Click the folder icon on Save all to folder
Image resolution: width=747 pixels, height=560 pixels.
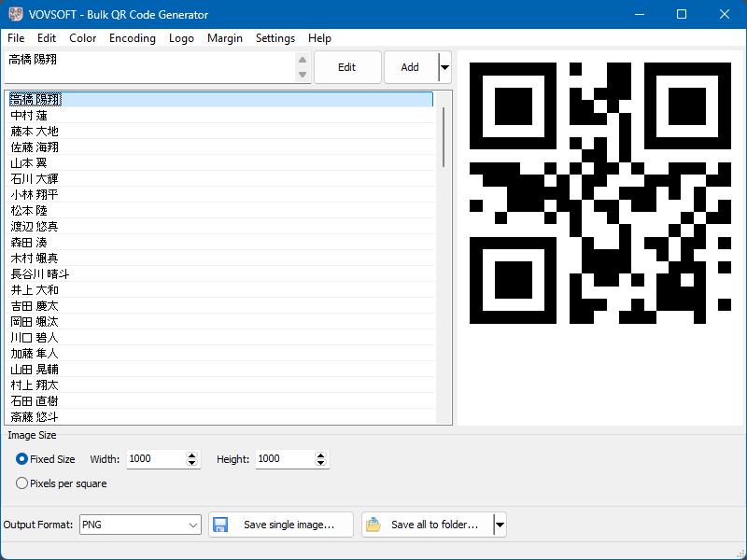tap(373, 525)
